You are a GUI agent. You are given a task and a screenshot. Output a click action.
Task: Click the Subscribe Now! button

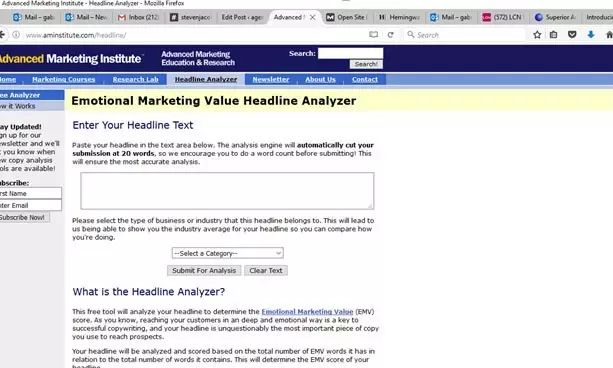click(24, 217)
